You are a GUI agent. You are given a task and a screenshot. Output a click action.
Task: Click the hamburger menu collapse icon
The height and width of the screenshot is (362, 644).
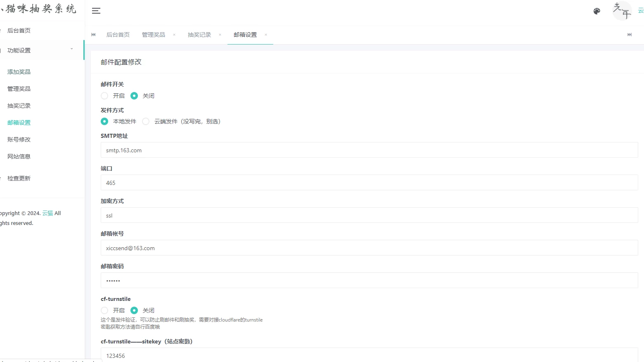click(96, 11)
